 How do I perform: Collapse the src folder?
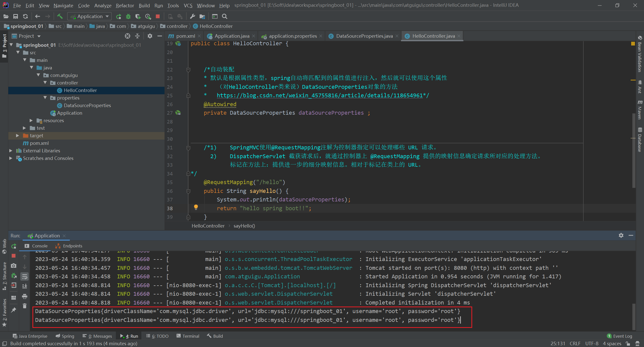click(x=18, y=53)
